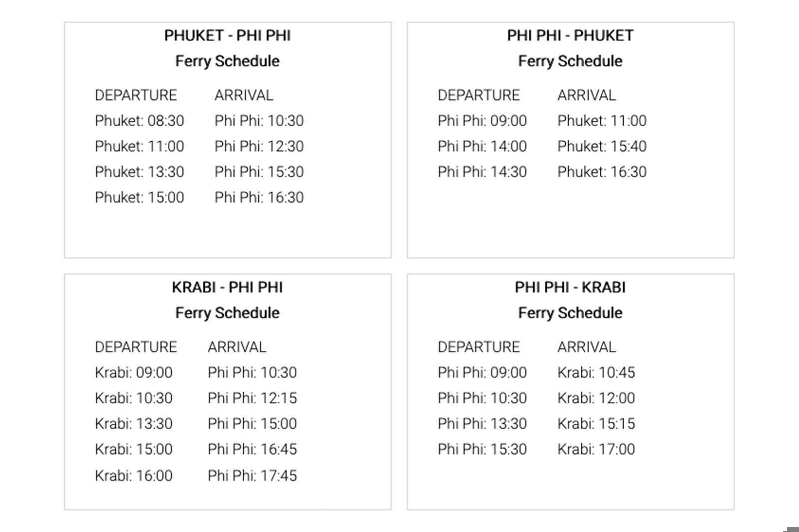
Task: Select the Phi Phi 15:30 departure to Krabi
Action: (482, 449)
